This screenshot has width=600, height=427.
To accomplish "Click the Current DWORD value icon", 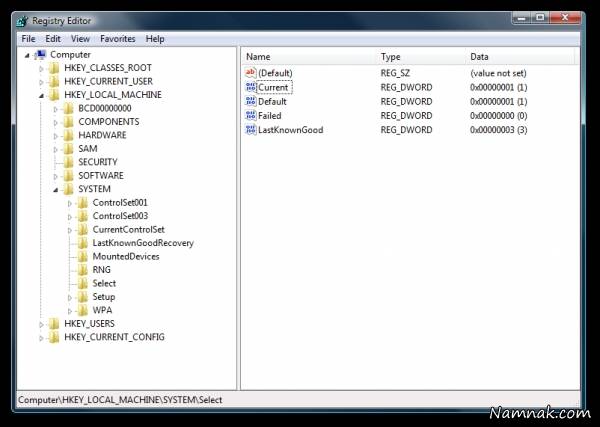I will (x=251, y=88).
